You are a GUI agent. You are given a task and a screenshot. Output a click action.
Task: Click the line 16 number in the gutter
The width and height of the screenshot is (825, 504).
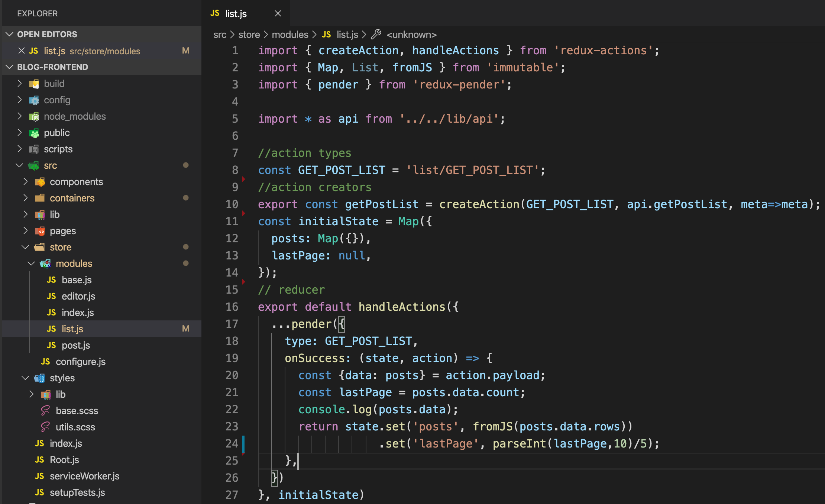(232, 307)
